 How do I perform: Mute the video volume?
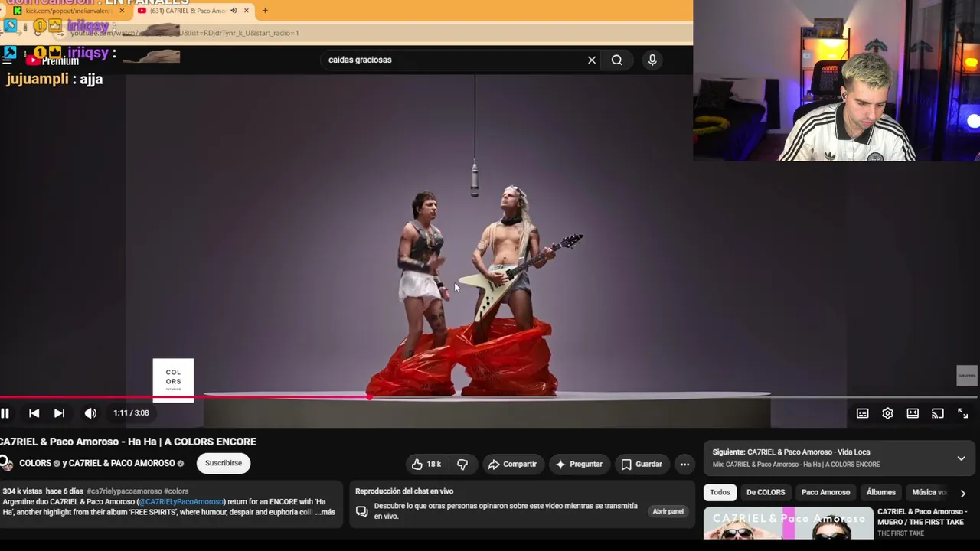(x=90, y=413)
